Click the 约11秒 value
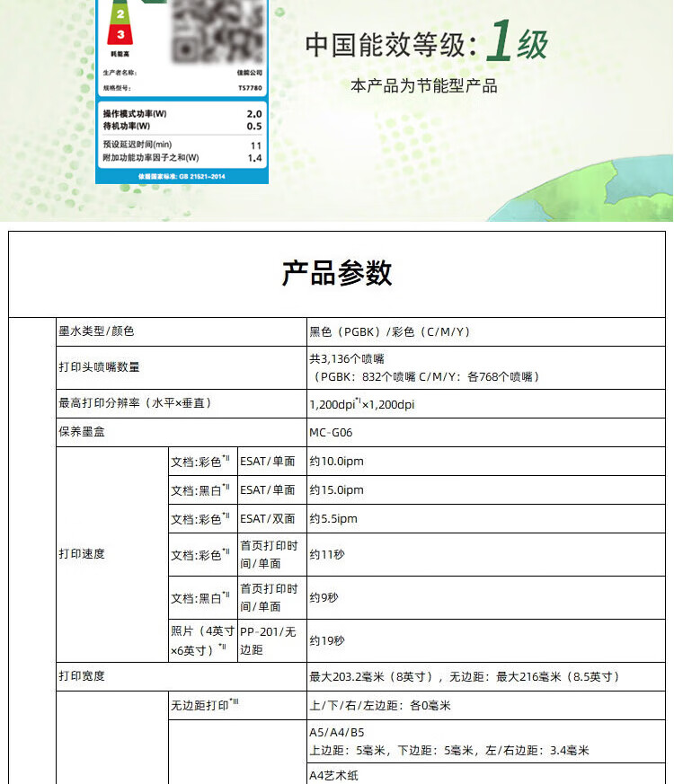 point(327,554)
